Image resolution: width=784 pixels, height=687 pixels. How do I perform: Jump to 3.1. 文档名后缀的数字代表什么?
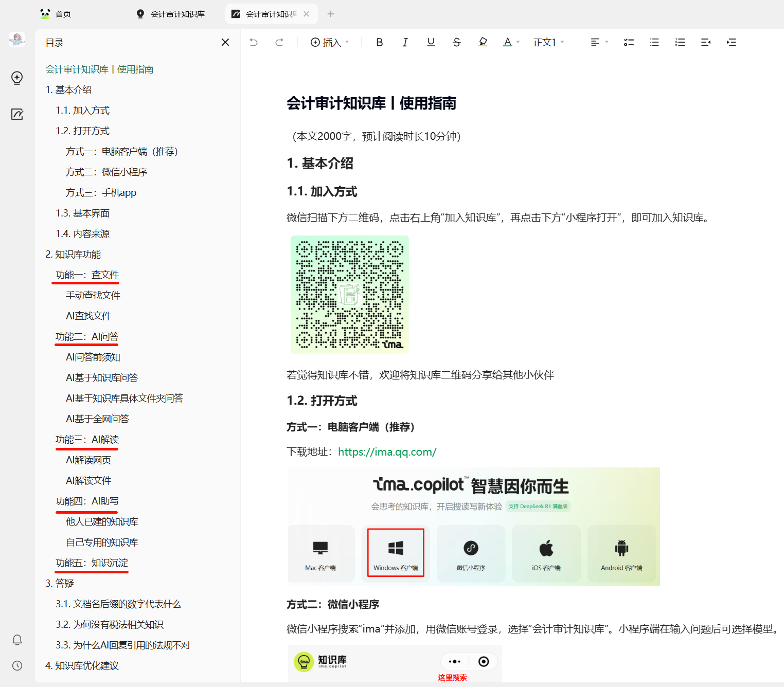pos(118,604)
